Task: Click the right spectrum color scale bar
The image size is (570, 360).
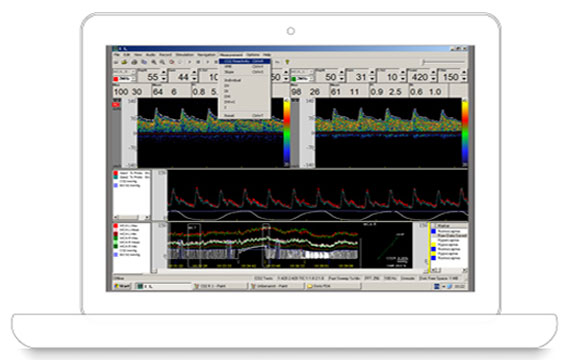Action: 465,132
